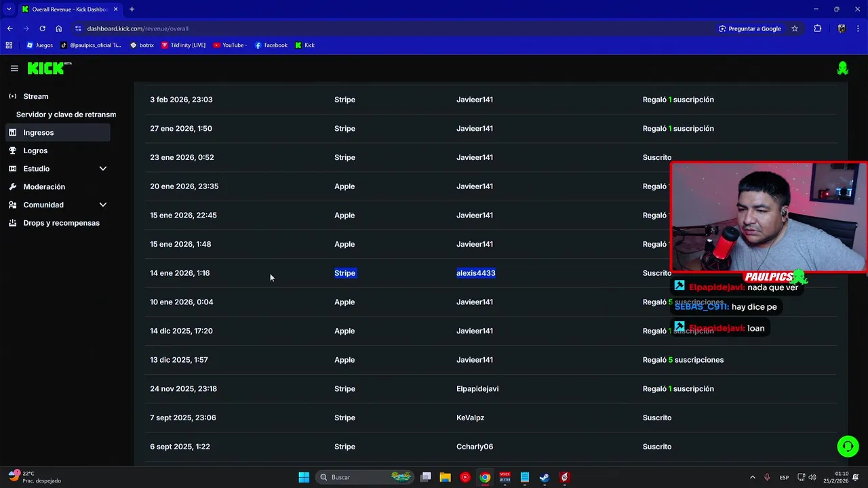Image resolution: width=868 pixels, height=488 pixels.
Task: Click the webcam overlay video
Action: pyautogui.click(x=768, y=217)
